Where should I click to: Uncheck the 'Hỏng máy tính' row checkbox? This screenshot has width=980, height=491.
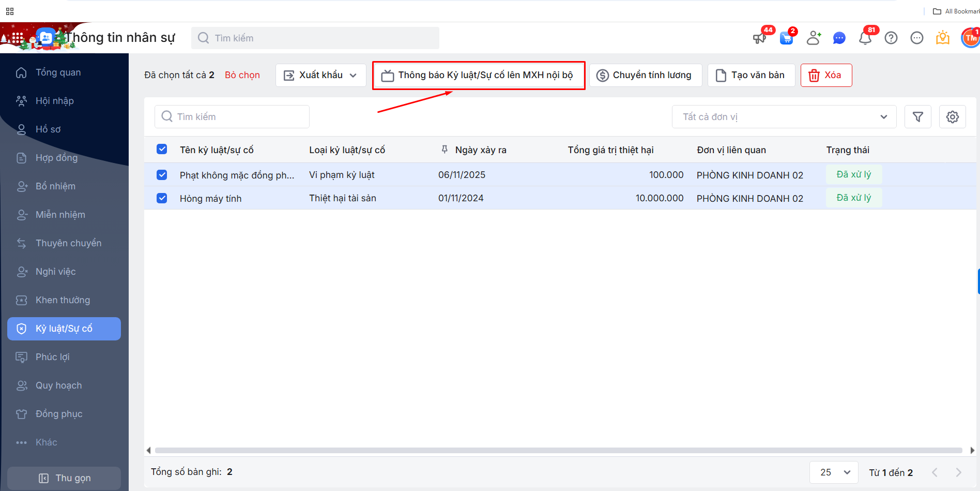click(162, 198)
